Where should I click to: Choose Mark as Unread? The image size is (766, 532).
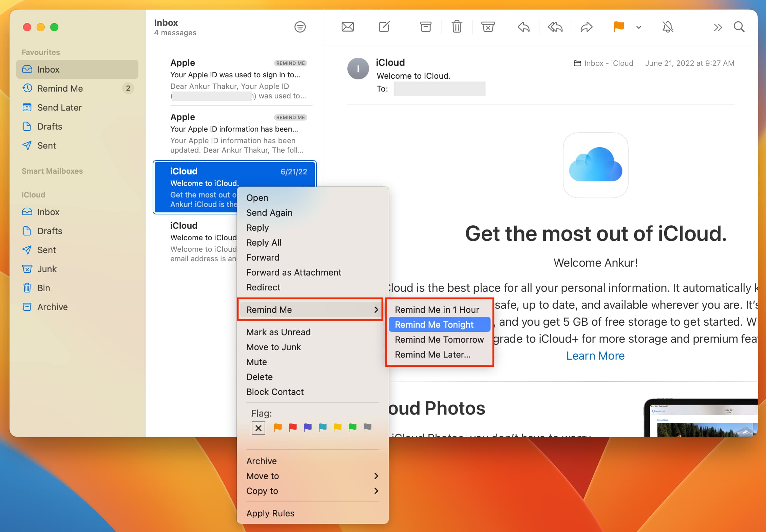coord(312,332)
